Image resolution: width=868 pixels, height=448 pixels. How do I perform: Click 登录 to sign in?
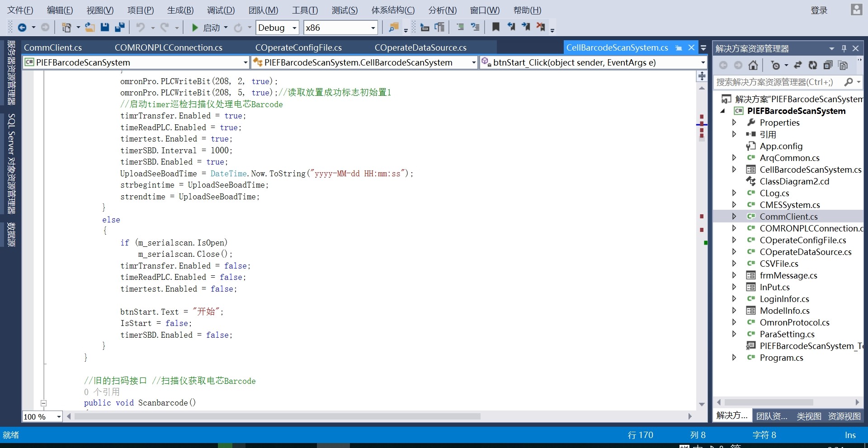tap(819, 10)
